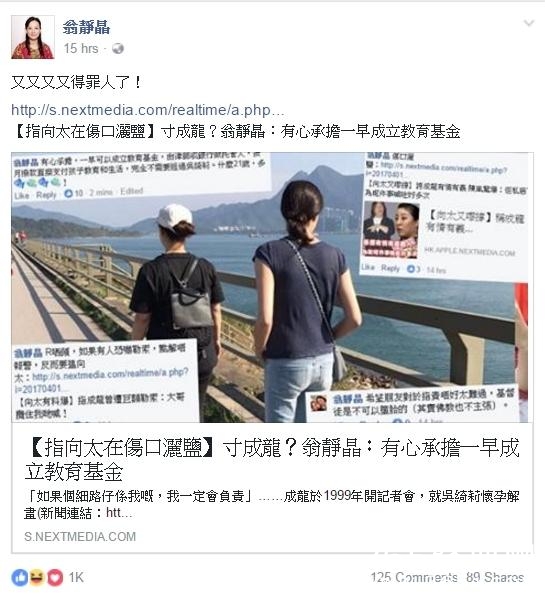Click the S.NEXTMEDIA.COM source label
The width and height of the screenshot is (545, 597).
pyautogui.click(x=80, y=536)
